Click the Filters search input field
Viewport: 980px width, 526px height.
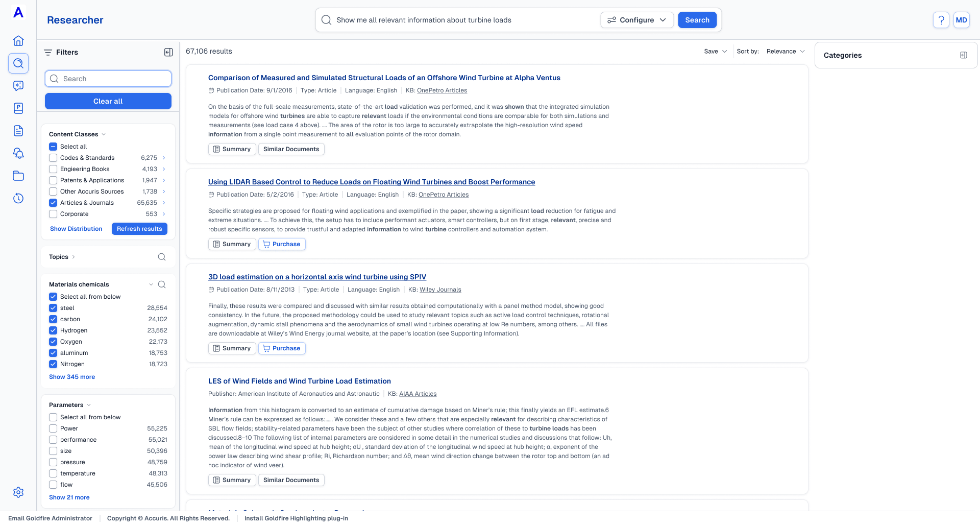pos(108,79)
